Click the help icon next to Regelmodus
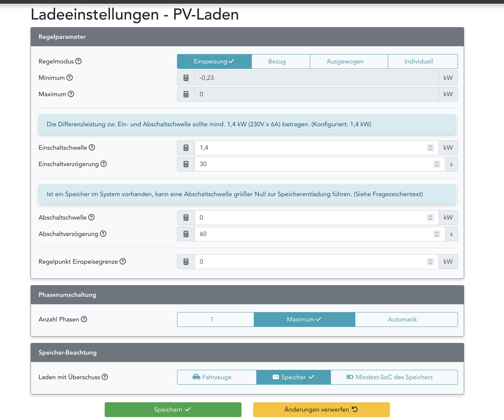Viewport: 504px width, 420px height. [78, 61]
